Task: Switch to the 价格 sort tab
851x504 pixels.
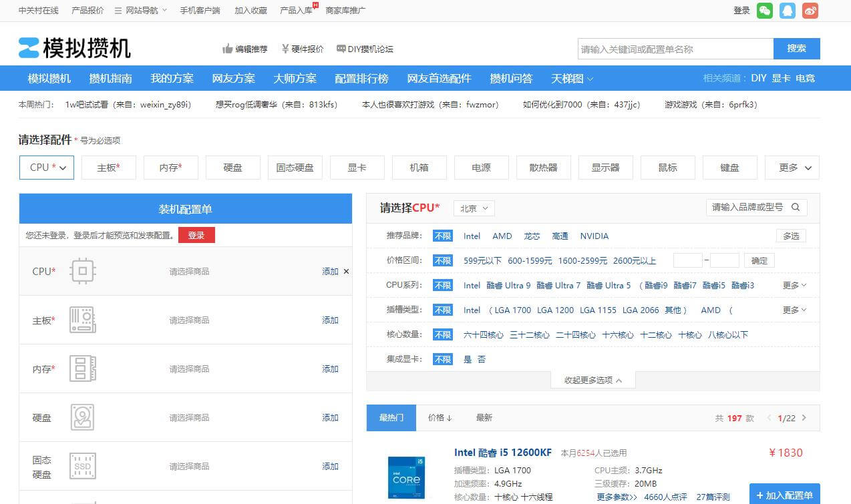Action: coord(440,418)
